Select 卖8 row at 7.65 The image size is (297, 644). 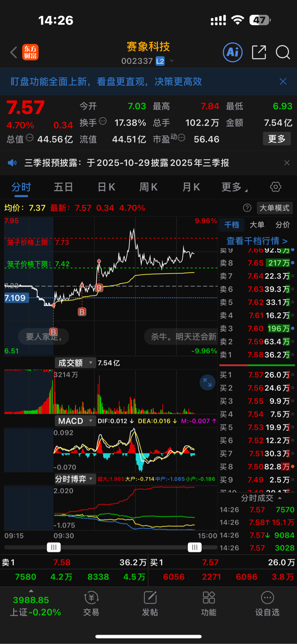tap(257, 263)
